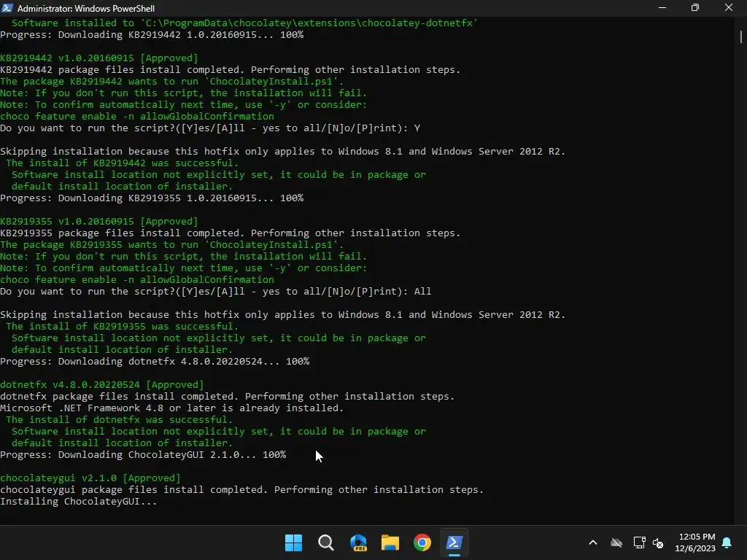This screenshot has height=560, width=747.
Task: Click 'KB2919442 v1.0.20160915 [Approved]' text
Action: (99, 58)
